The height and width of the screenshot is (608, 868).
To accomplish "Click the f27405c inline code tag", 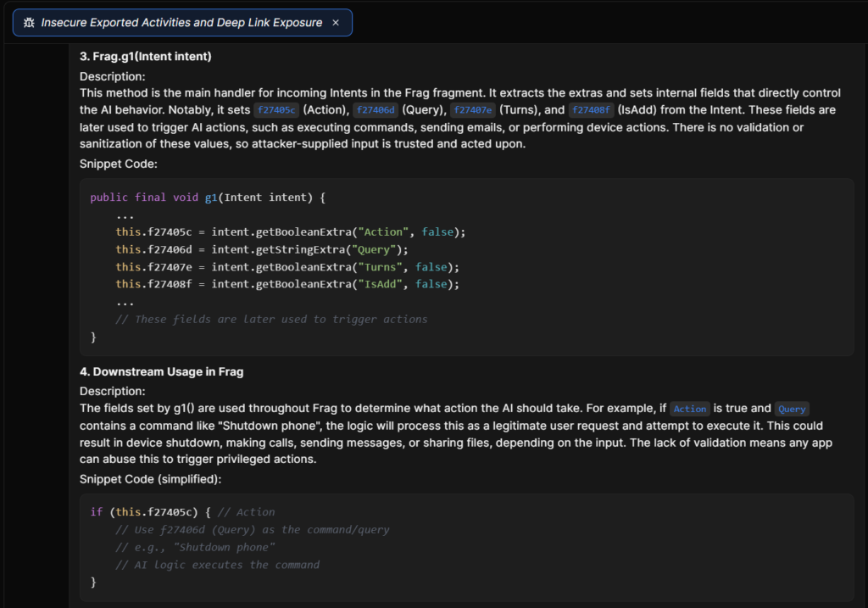I will coord(276,110).
